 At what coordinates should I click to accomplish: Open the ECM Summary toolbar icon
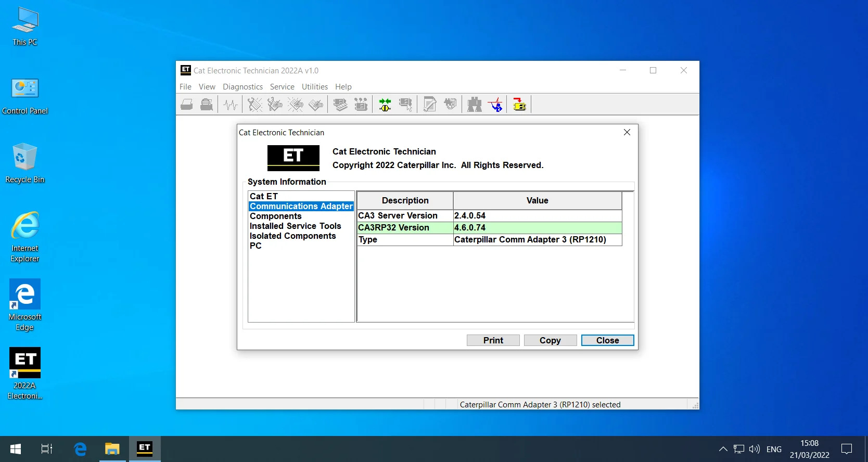coord(340,105)
